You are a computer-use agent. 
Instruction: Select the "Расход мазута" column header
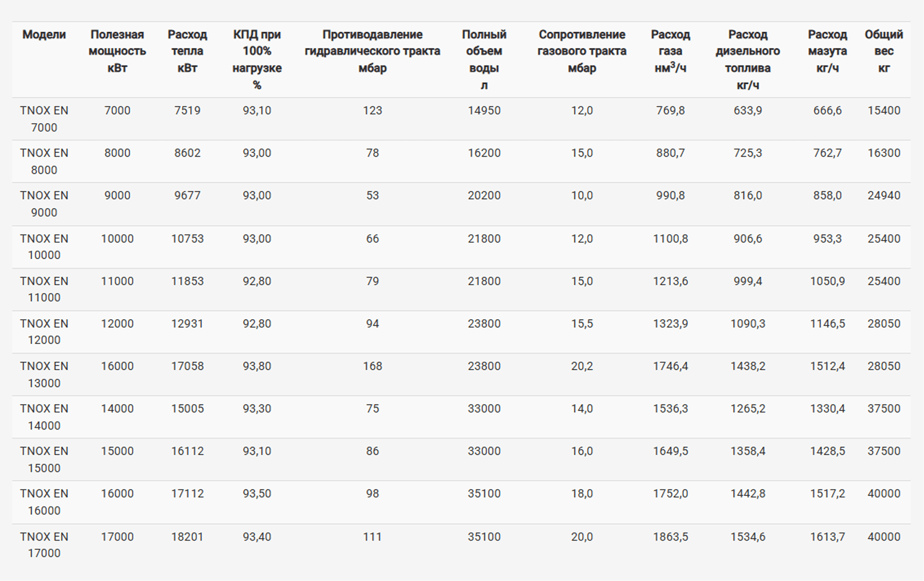pyautogui.click(x=827, y=51)
